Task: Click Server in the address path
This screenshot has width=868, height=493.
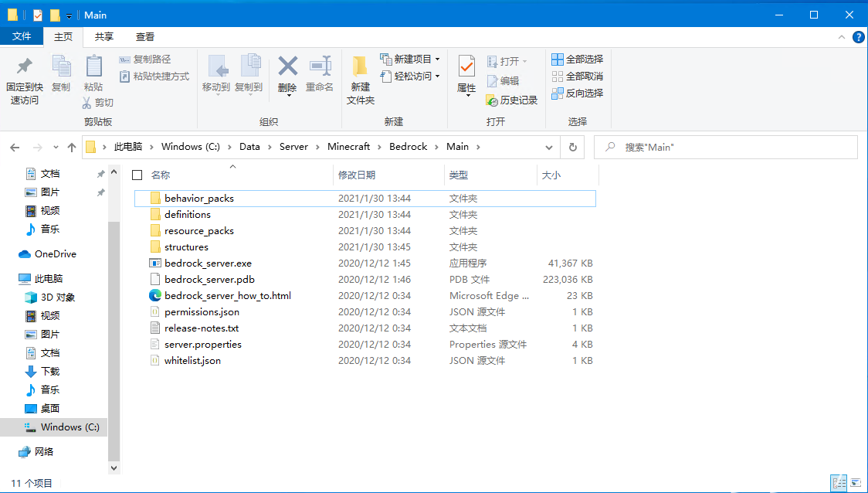Action: [293, 147]
